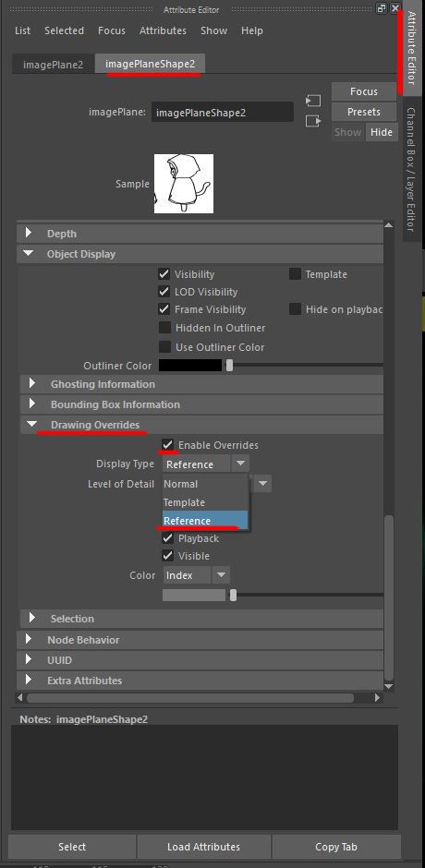425x868 pixels.
Task: Open Channel Box / Layer Editor tab
Action: 411,170
